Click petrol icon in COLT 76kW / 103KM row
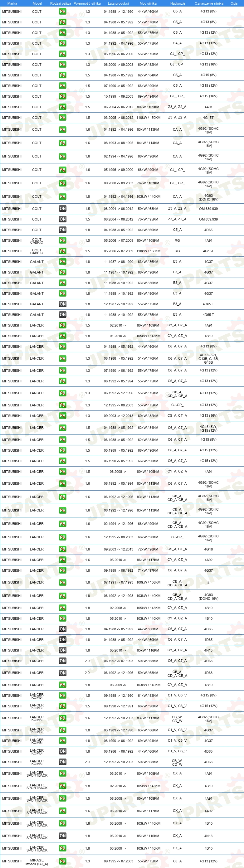Image resolution: width=244 pixels, height=868 pixels. pos(62,183)
